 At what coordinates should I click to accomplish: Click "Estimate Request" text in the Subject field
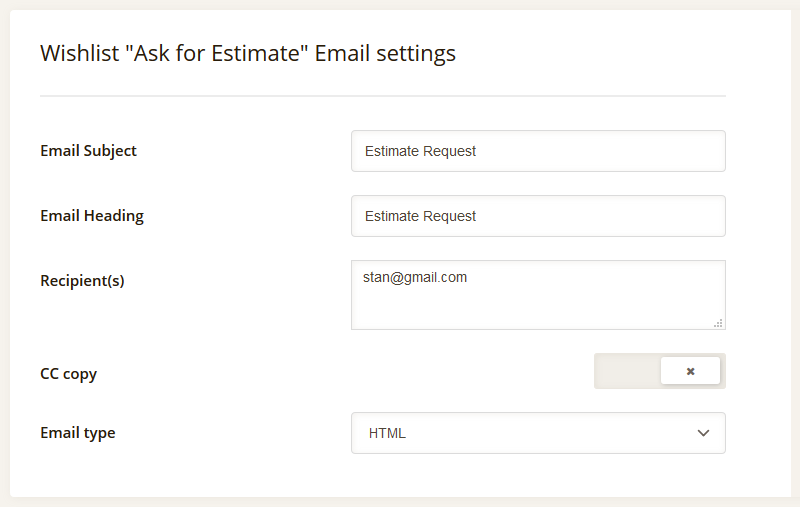click(x=420, y=151)
